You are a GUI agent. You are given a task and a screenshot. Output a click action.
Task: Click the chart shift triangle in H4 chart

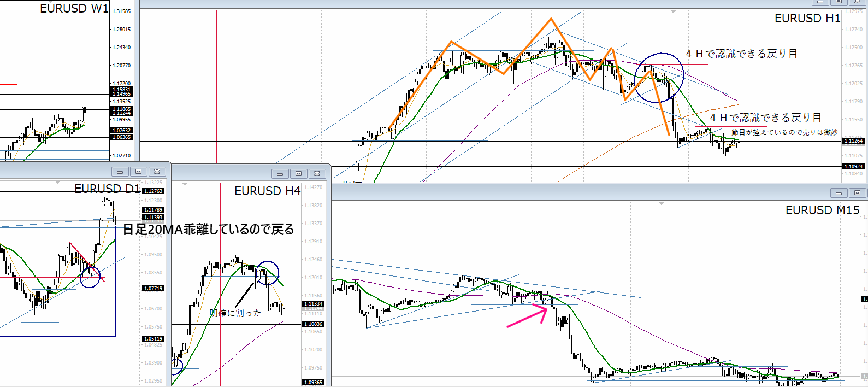(185, 184)
